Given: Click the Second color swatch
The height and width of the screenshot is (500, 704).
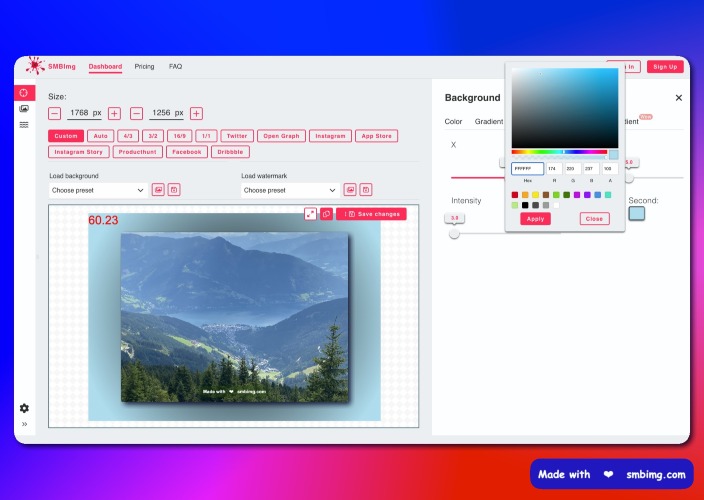Looking at the screenshot, I should [637, 214].
